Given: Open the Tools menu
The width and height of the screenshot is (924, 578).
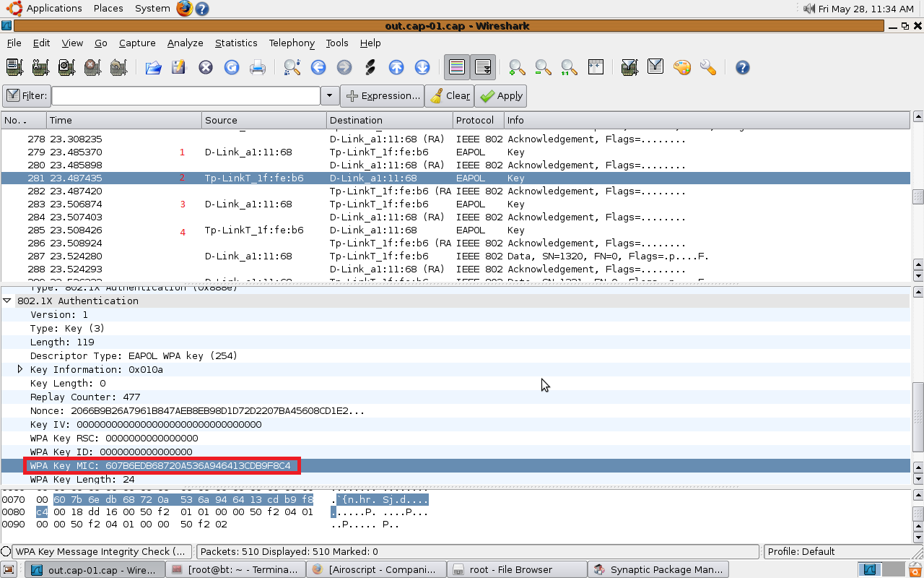Looking at the screenshot, I should point(337,43).
